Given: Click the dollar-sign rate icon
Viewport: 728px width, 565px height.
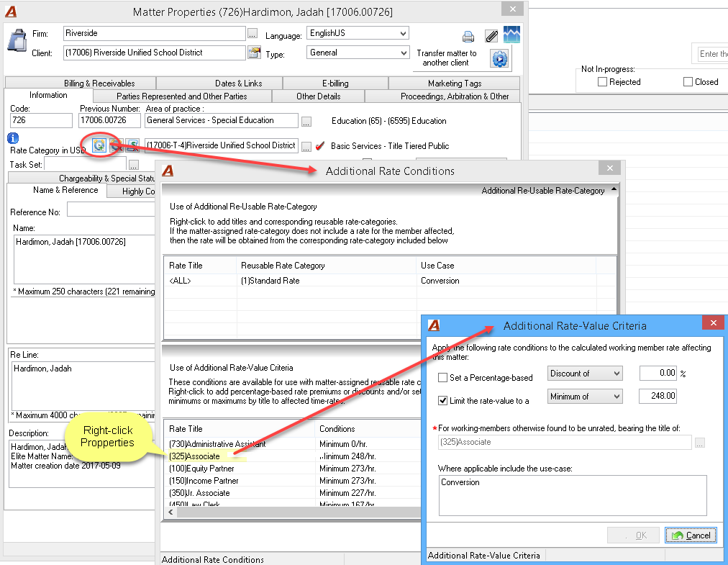Looking at the screenshot, I should click(133, 145).
